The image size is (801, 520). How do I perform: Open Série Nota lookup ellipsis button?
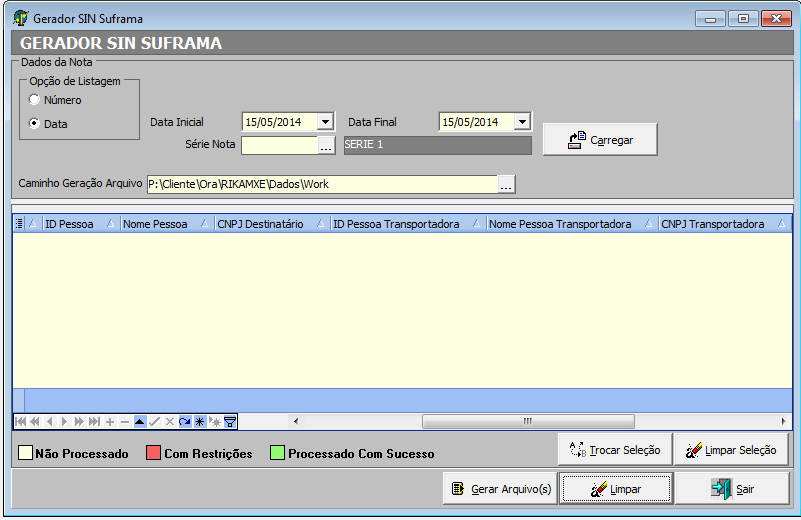click(326, 146)
